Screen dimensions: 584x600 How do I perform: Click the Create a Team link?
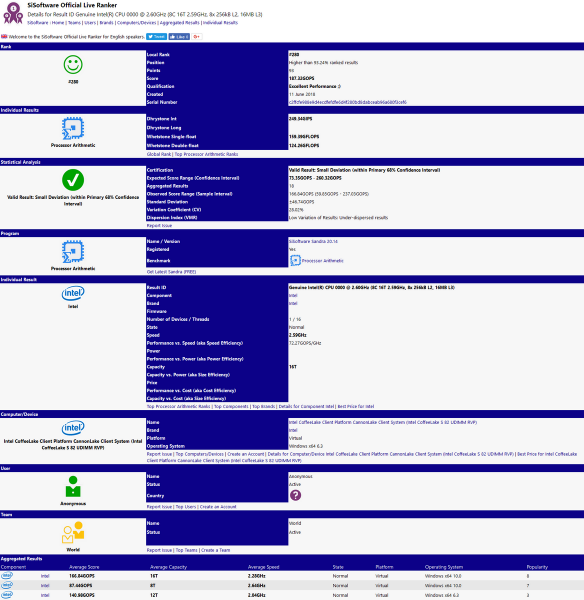point(215,550)
